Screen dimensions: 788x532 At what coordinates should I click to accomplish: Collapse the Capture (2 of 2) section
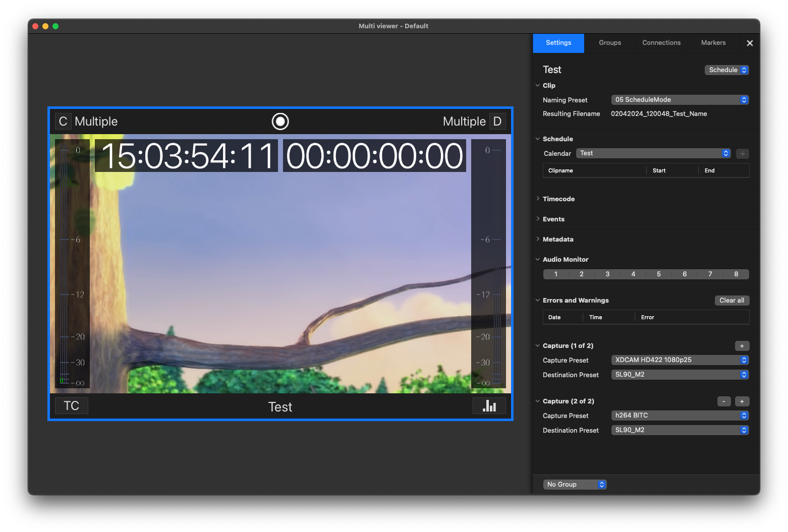pos(538,401)
